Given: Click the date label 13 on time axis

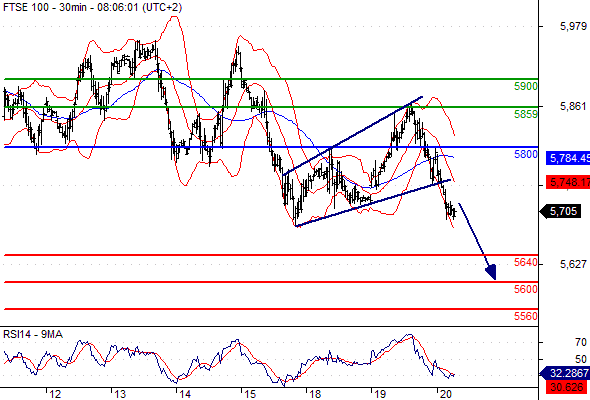Looking at the screenshot, I should (120, 394).
